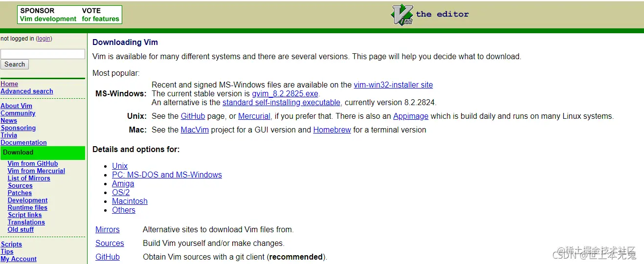This screenshot has width=644, height=264.
Task: Open Sources submenu link in sidebar
Action: (x=20, y=186)
